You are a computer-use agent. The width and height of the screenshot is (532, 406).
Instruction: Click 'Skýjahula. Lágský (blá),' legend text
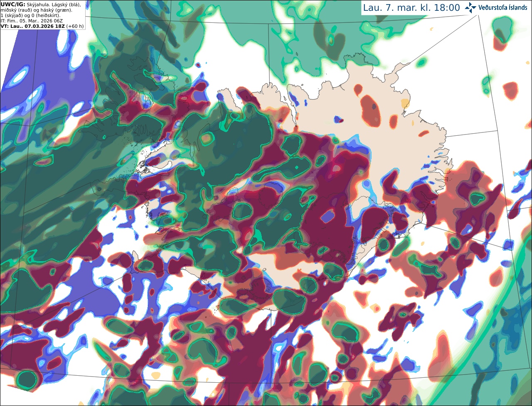54,5
